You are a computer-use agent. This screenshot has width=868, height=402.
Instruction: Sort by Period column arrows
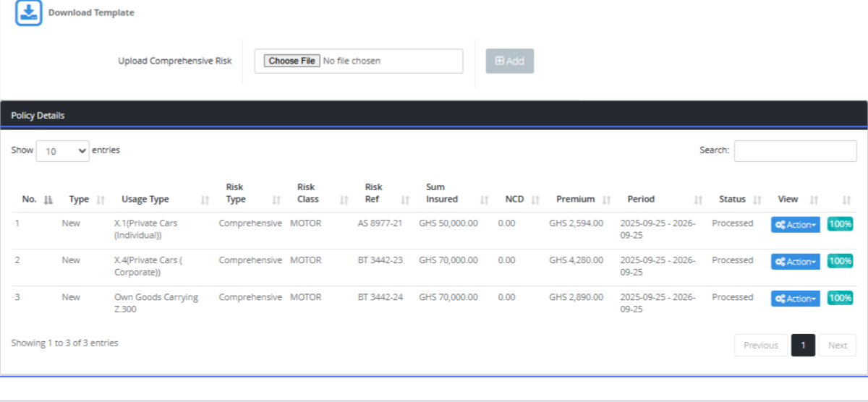click(698, 200)
